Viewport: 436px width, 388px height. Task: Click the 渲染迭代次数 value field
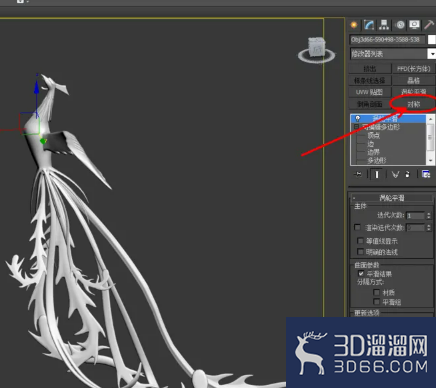click(x=415, y=228)
